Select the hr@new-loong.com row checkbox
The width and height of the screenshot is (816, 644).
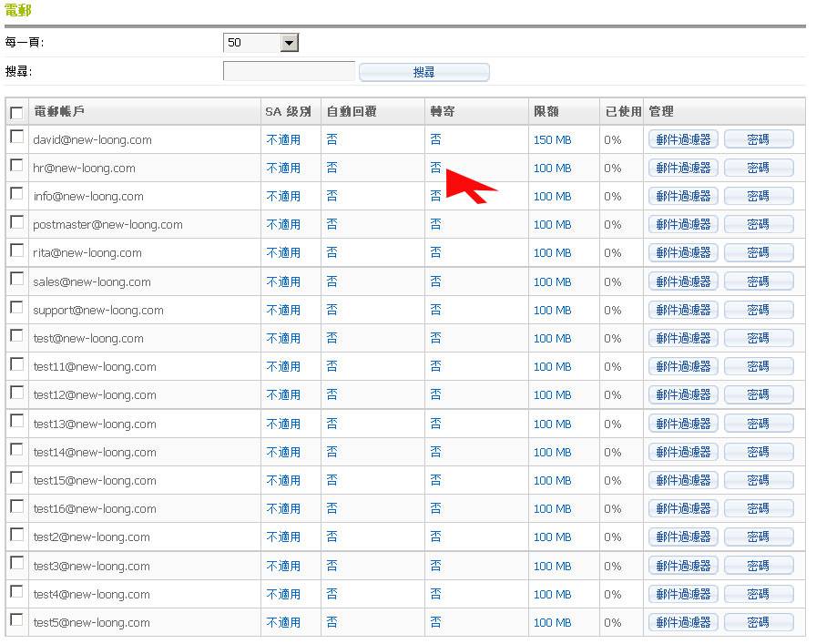[x=16, y=165]
